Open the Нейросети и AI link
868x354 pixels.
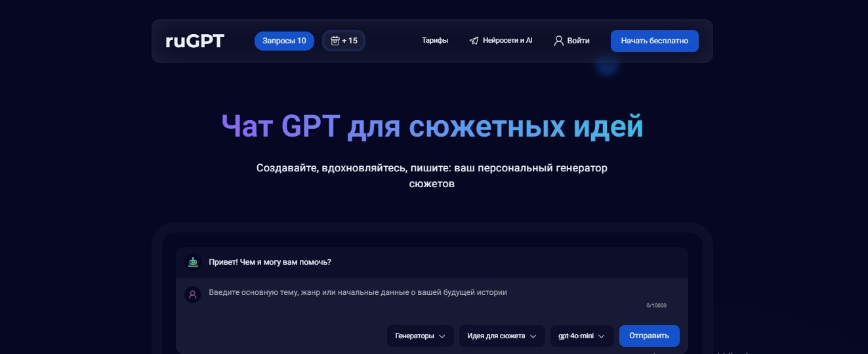point(507,41)
